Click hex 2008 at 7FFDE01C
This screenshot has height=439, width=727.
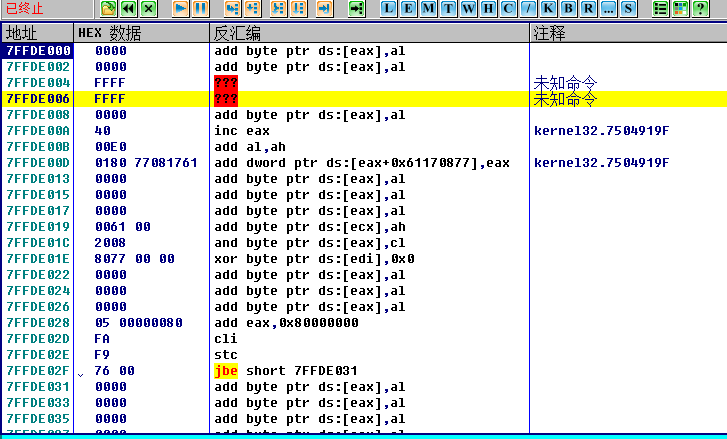click(110, 243)
